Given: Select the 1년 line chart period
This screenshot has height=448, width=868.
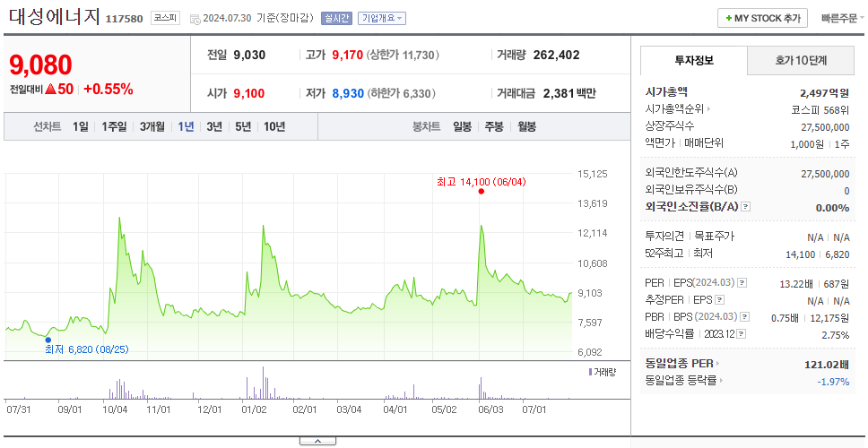Looking at the screenshot, I should coord(186,126).
